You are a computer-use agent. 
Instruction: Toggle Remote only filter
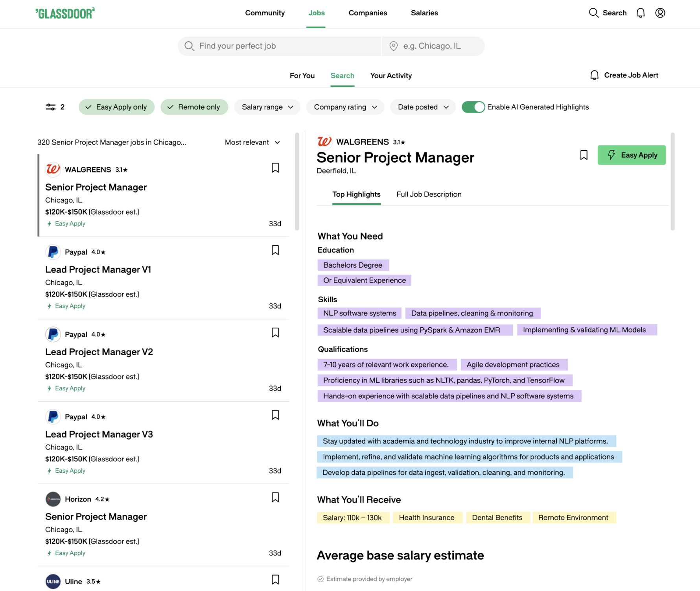[194, 107]
